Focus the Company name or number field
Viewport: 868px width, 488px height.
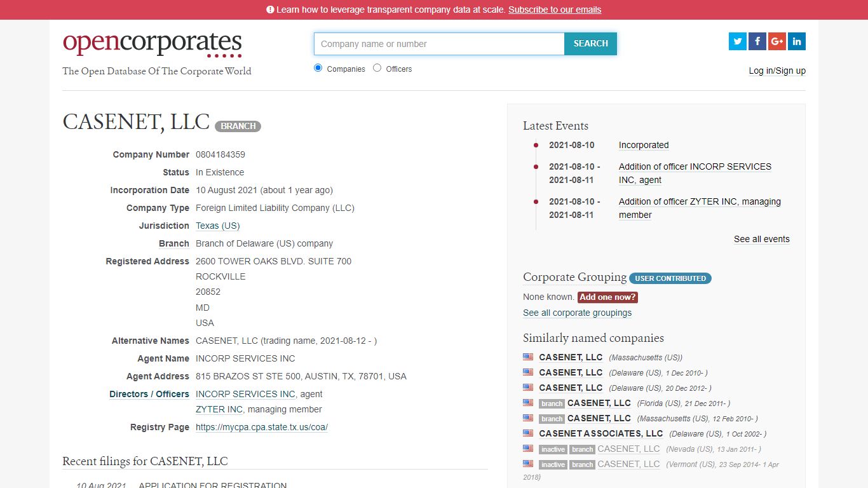[x=439, y=44]
